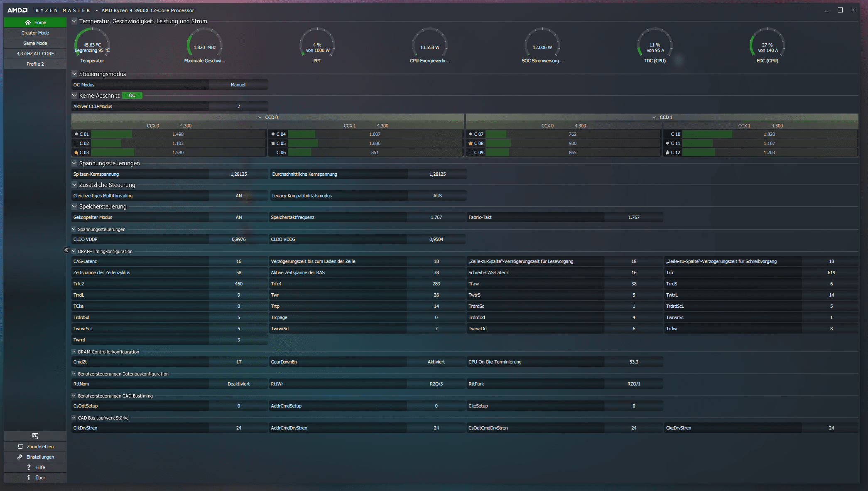Screen dimensions: 868x491
Task: Click Trfc value 619
Action: tap(831, 273)
